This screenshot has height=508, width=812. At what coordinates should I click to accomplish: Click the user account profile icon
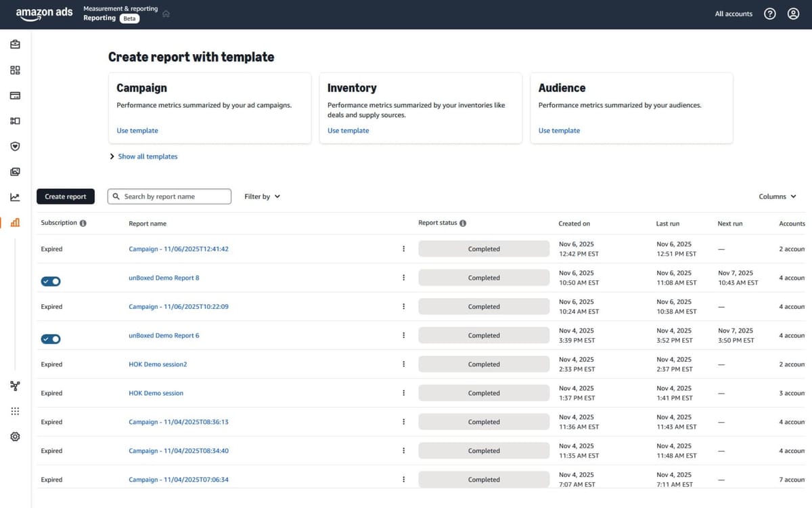(x=793, y=14)
